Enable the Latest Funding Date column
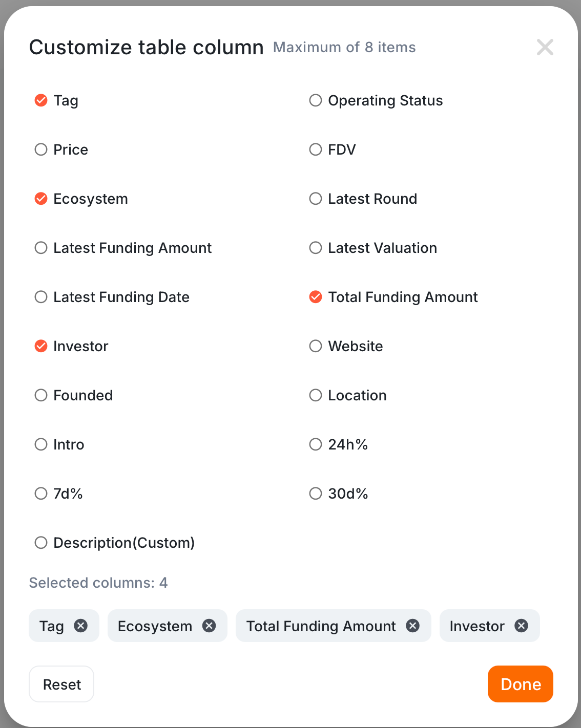The height and width of the screenshot is (728, 581). [41, 297]
